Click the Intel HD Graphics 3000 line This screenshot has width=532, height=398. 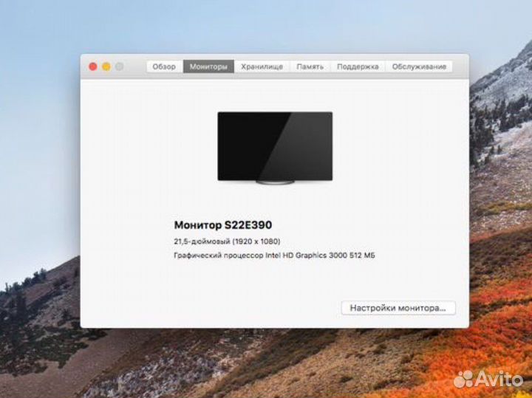point(274,255)
